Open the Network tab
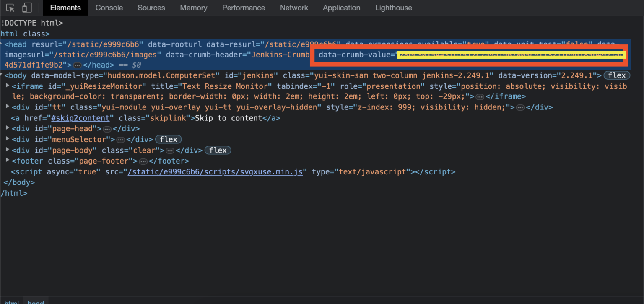The height and width of the screenshot is (304, 644). (294, 8)
